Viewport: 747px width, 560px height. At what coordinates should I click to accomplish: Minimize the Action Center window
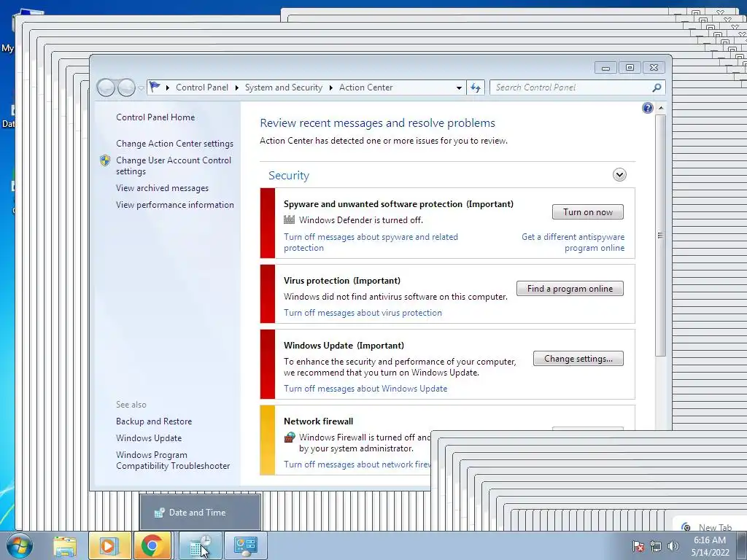point(605,68)
